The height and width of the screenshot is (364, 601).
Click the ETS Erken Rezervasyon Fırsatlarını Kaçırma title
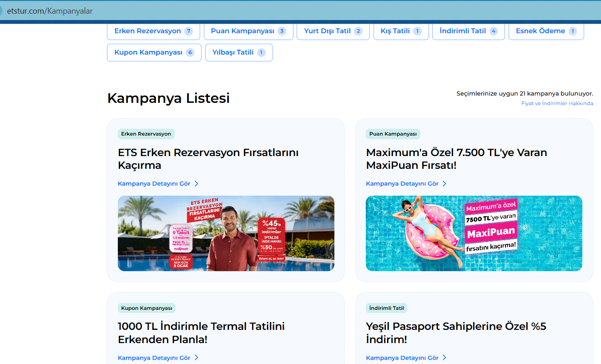click(x=208, y=159)
